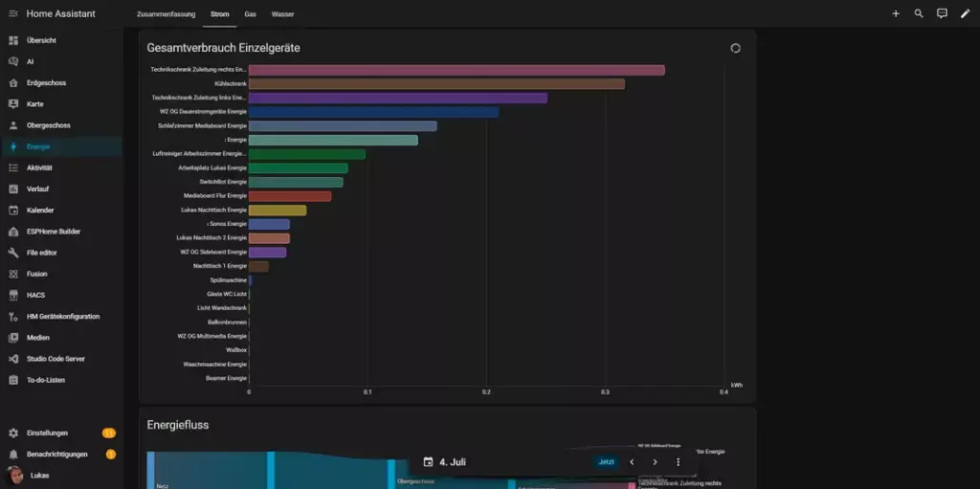Click the plus add icon in header
Screen dimensions: 980x489
pyautogui.click(x=896, y=13)
